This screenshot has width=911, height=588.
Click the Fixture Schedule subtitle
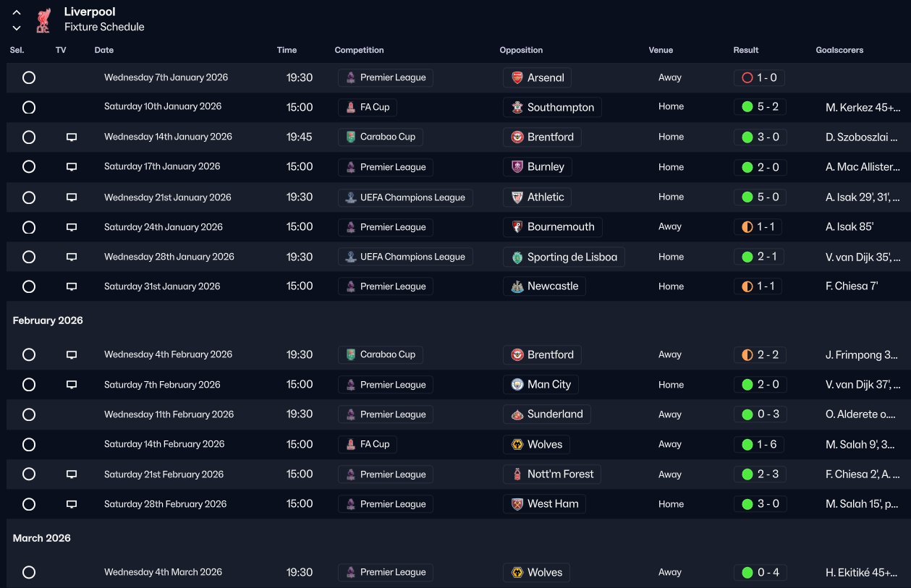104,27
